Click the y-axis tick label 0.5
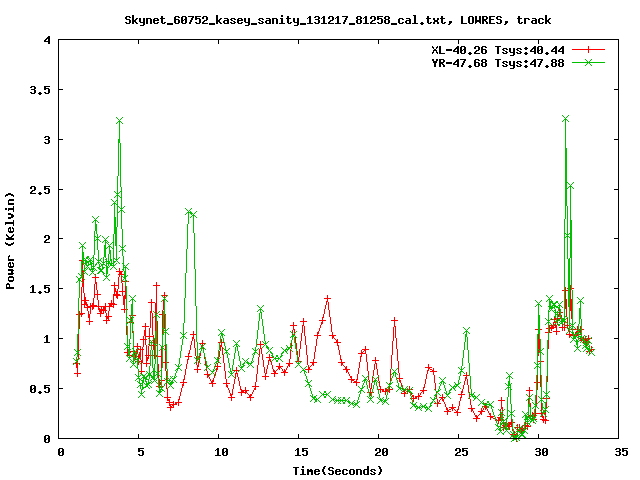640x480 pixels. (x=40, y=389)
